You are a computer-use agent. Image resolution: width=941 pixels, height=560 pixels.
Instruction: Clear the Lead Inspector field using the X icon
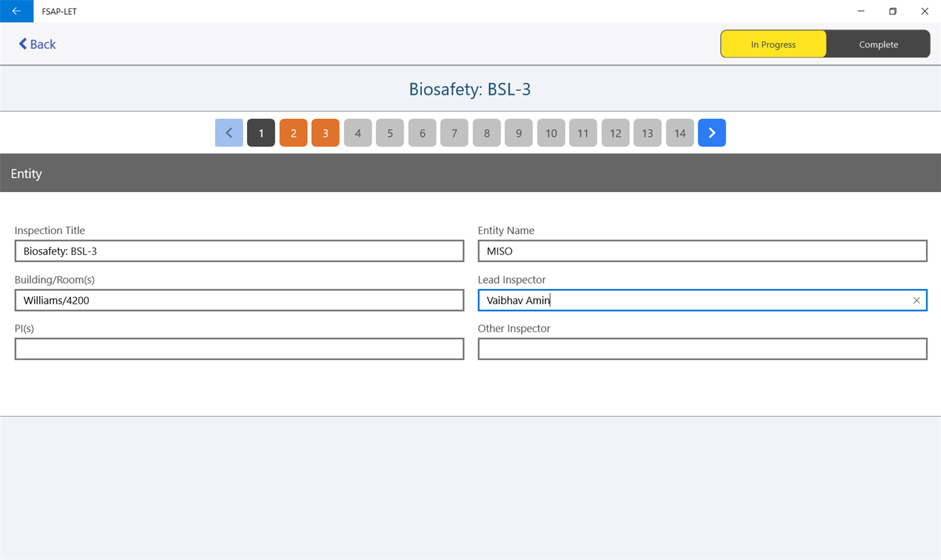[916, 300]
